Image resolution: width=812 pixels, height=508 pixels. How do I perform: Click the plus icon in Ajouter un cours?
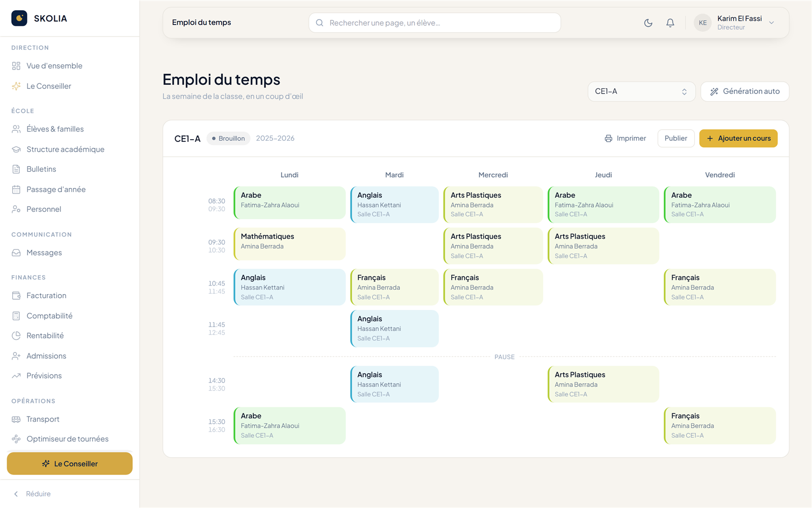coord(710,139)
